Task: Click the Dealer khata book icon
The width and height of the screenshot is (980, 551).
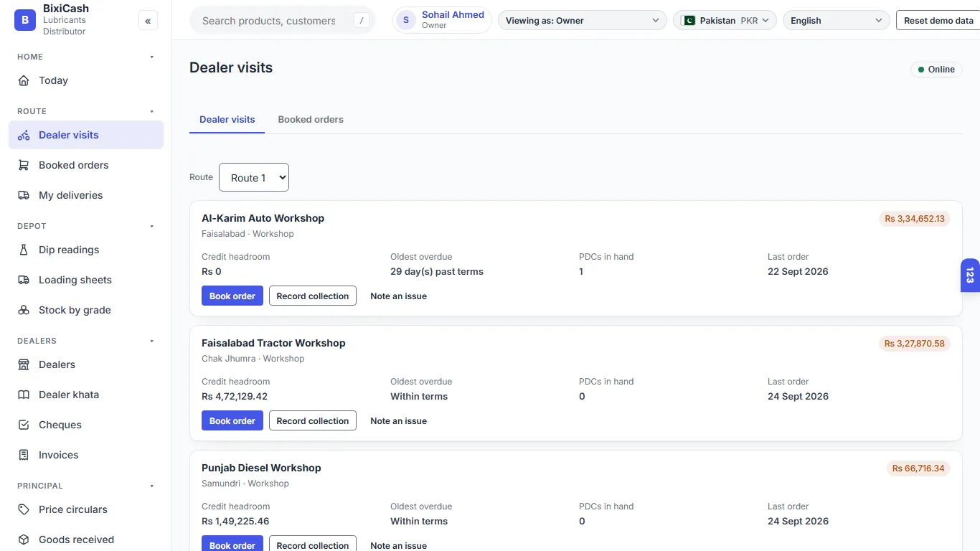Action: coord(24,395)
